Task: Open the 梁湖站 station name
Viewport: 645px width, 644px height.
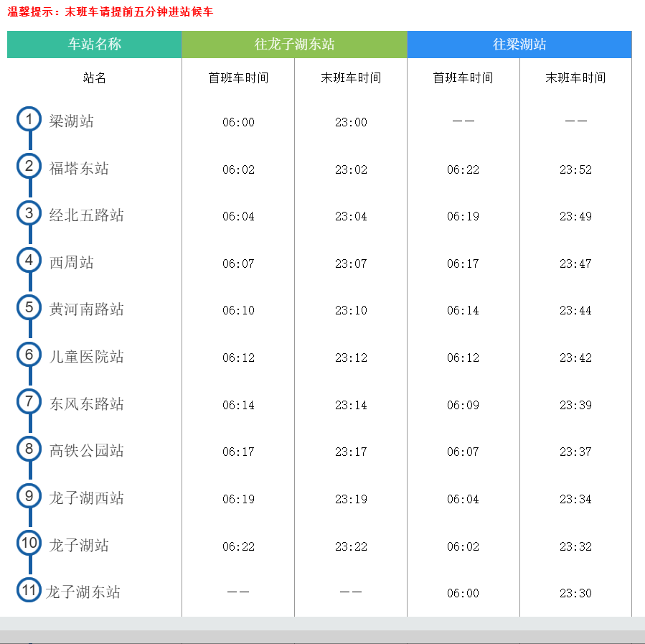Action: [72, 121]
